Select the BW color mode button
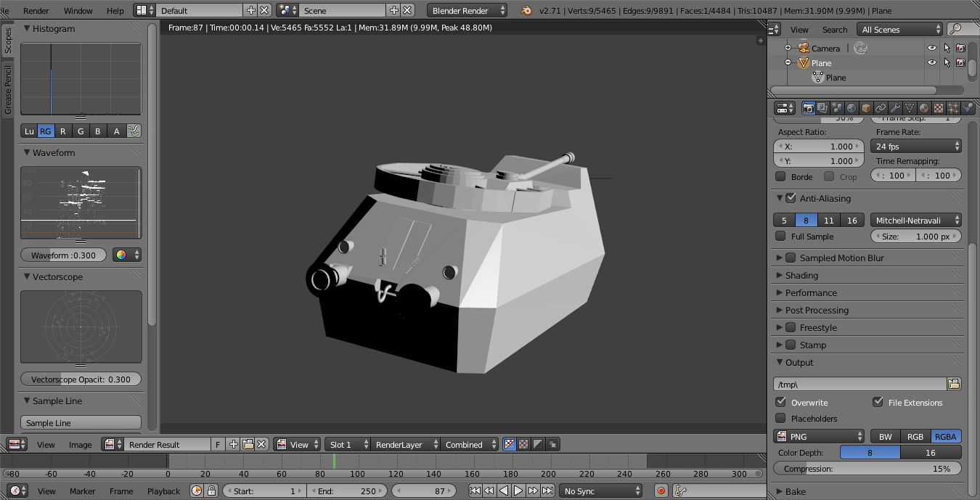Viewport: 980px width, 500px height. coord(886,437)
